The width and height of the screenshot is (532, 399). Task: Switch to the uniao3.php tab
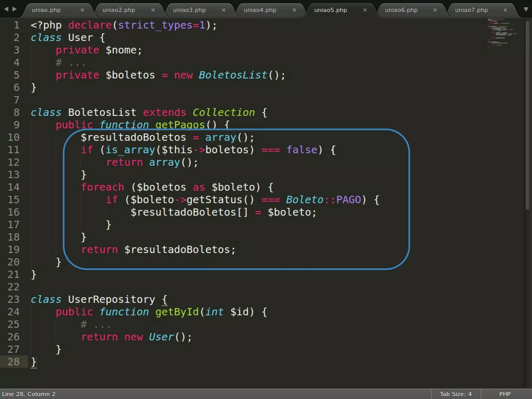pos(189,10)
